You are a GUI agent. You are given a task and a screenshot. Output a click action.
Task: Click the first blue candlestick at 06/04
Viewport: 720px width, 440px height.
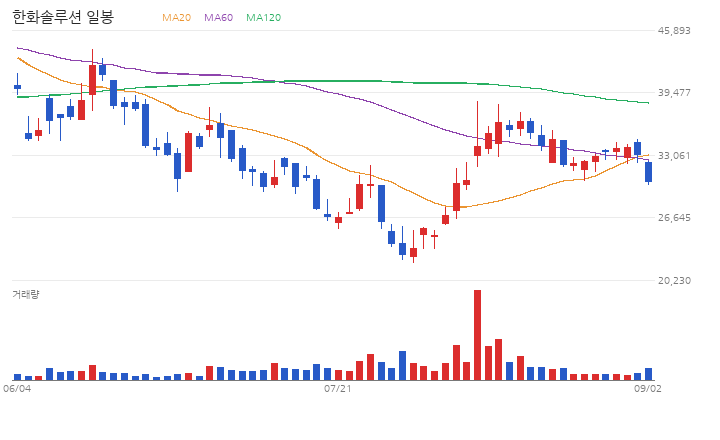point(17,86)
